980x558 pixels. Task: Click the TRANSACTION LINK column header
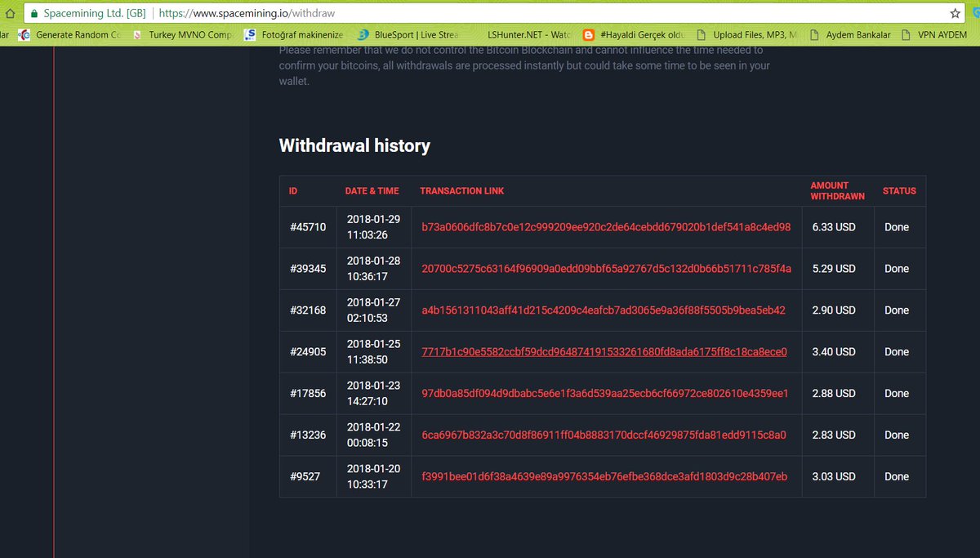[x=462, y=191]
